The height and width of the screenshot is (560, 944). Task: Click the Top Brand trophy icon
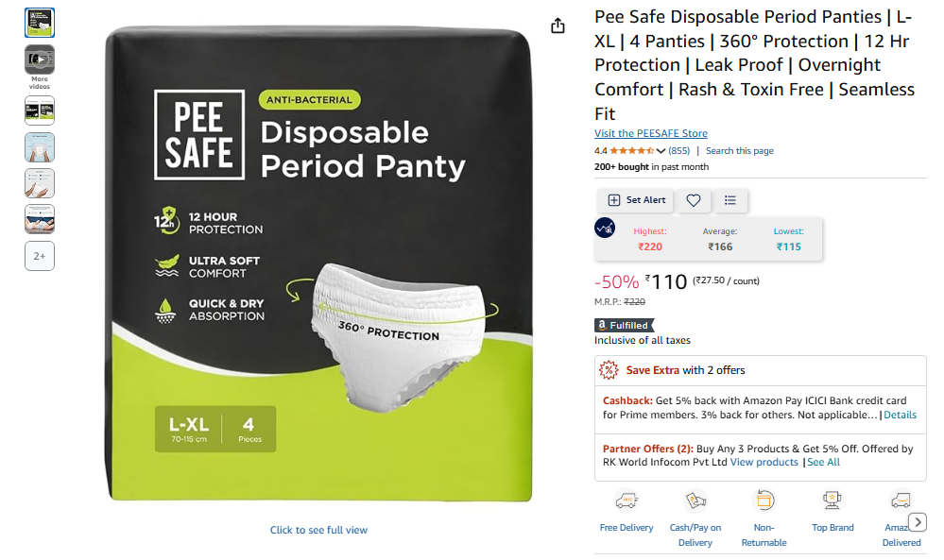pyautogui.click(x=832, y=501)
